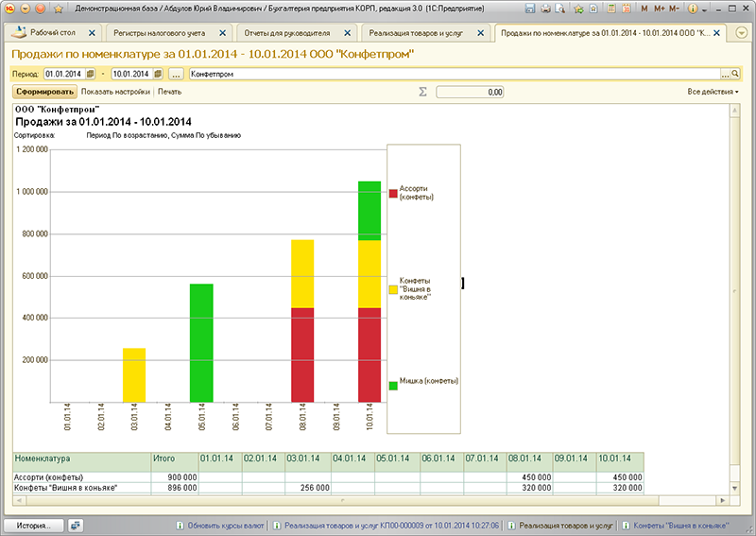
Task: Open calendar picker for start date
Action: 91,74
